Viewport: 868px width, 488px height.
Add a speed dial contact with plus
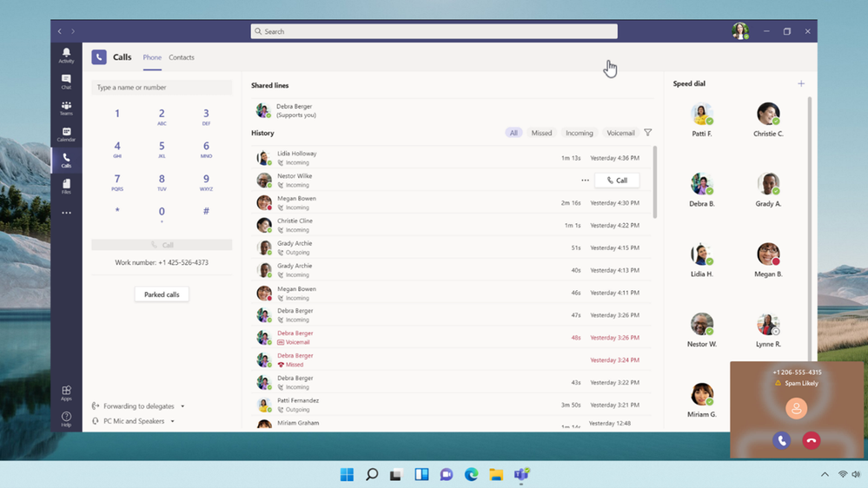click(x=801, y=83)
